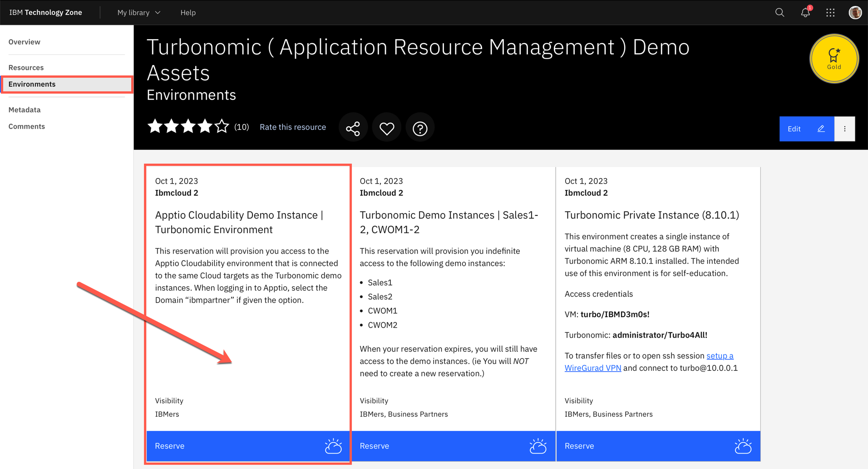Screen dimensions: 868x469
Task: Click the second rating star
Action: coord(172,126)
